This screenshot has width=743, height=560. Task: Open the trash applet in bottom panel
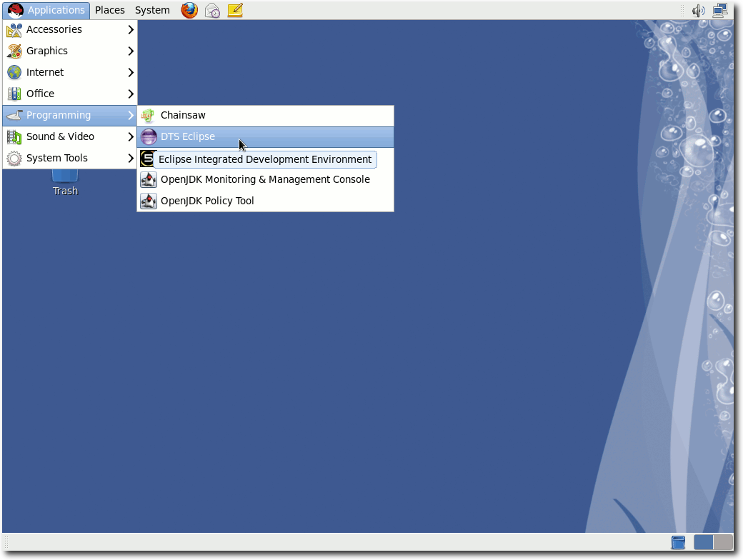tap(678, 542)
